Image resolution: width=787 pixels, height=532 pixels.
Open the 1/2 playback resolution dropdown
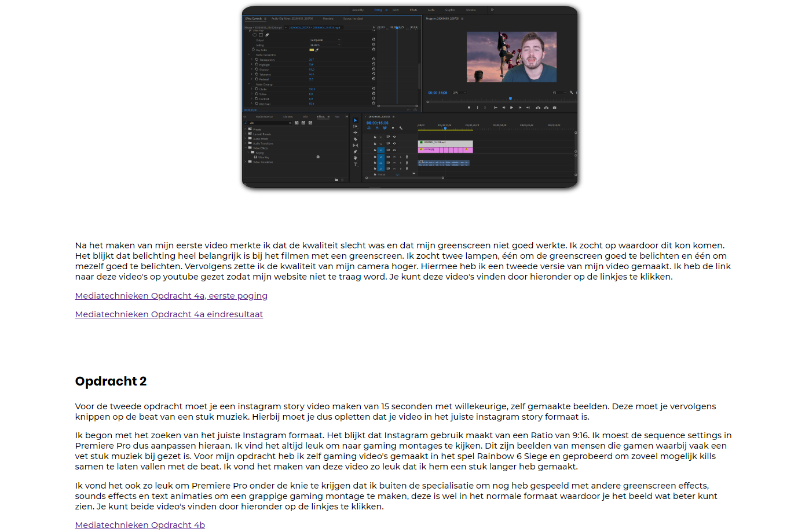coord(559,93)
